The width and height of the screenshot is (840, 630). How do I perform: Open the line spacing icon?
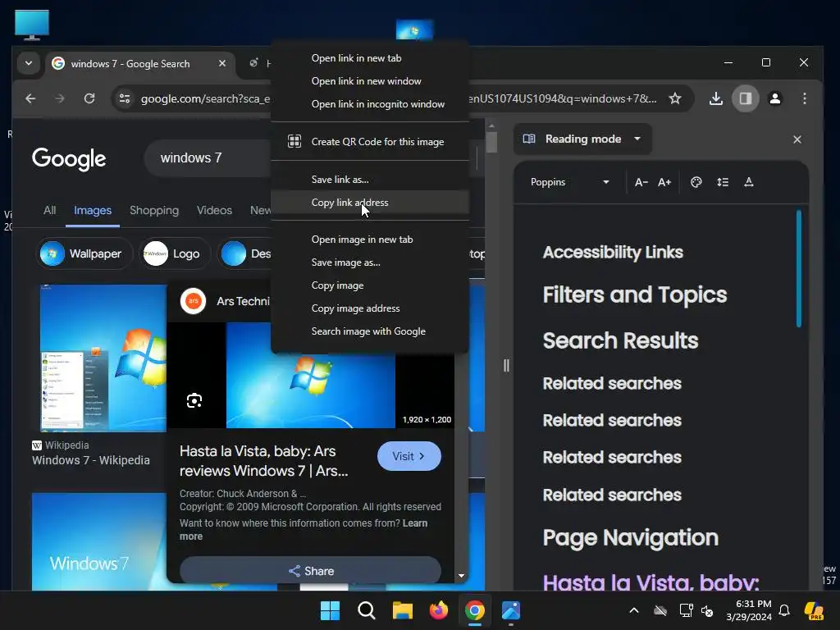pos(723,182)
